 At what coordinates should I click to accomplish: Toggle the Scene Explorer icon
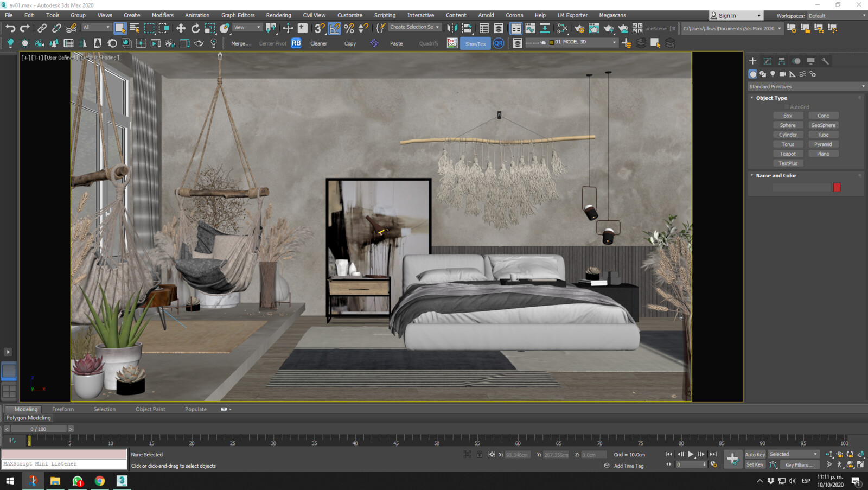pos(484,28)
